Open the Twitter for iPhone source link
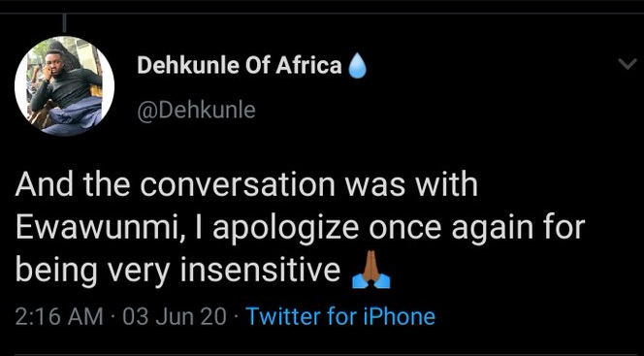The height and width of the screenshot is (356, 644). pos(340,316)
